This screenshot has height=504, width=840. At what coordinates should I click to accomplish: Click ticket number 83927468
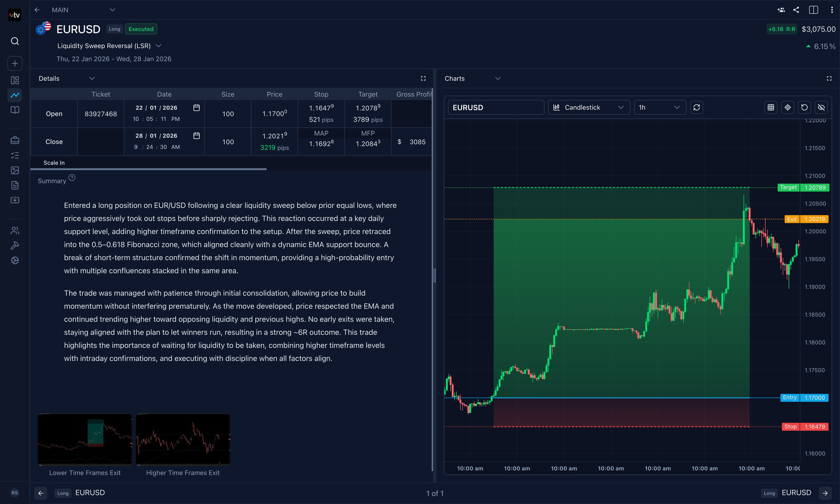(x=101, y=114)
